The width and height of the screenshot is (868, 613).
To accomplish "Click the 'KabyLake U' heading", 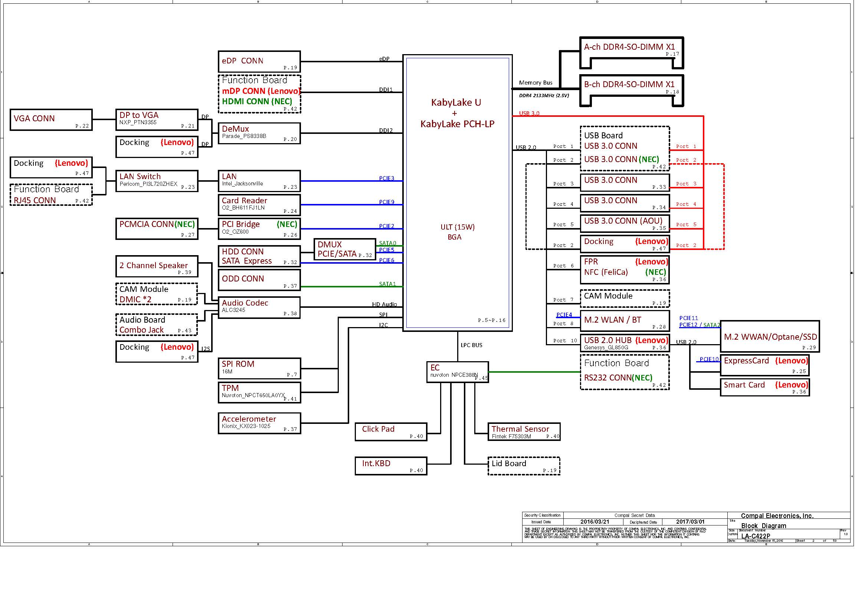I will tap(456, 102).
